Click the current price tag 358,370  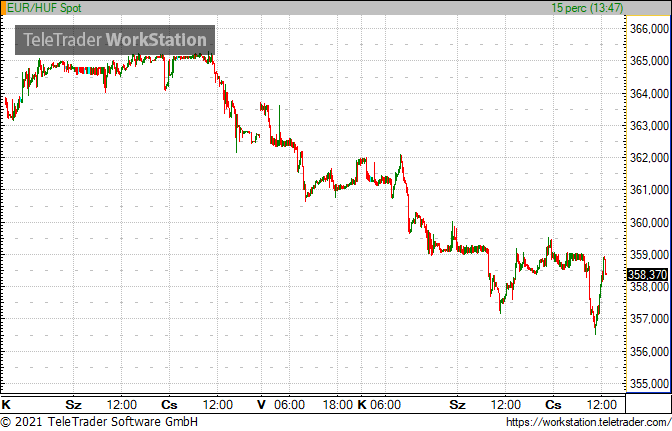(648, 275)
